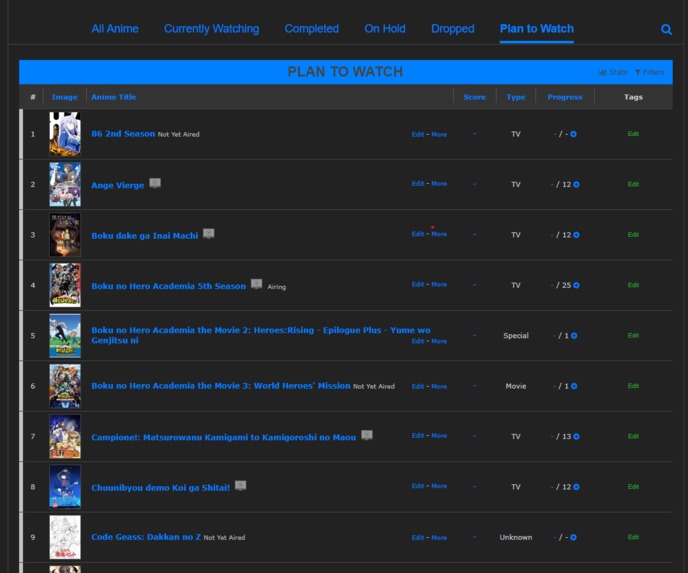Screen dimensions: 688x573
Task: Open Chuunibyou demo Koi ga Shitai! link
Action: click(161, 488)
